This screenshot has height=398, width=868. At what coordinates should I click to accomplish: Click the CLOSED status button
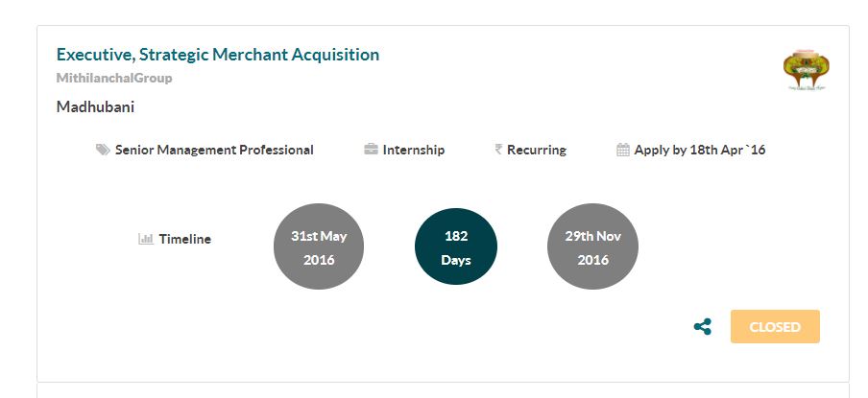pos(775,327)
